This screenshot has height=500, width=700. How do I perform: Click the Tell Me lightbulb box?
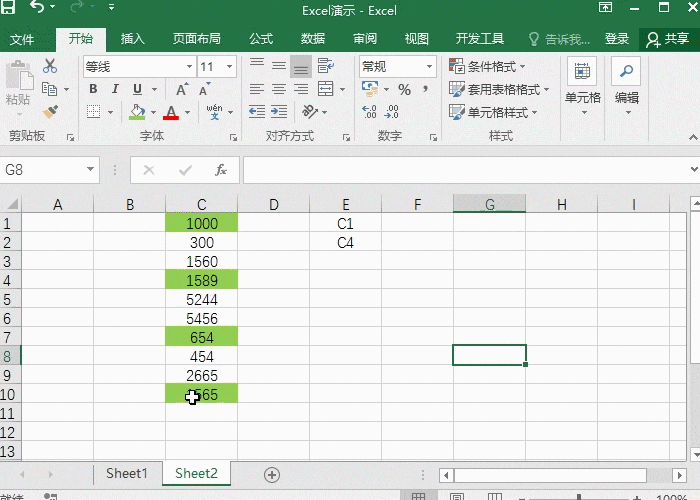coord(560,39)
